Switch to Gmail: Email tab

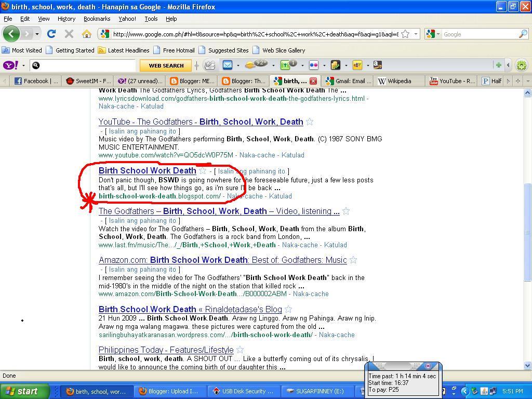pyautogui.click(x=348, y=81)
